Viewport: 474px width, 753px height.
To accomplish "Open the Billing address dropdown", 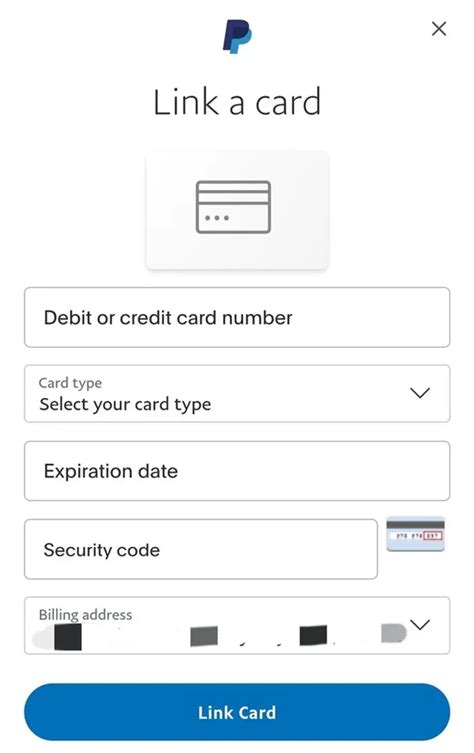I will point(237,625).
